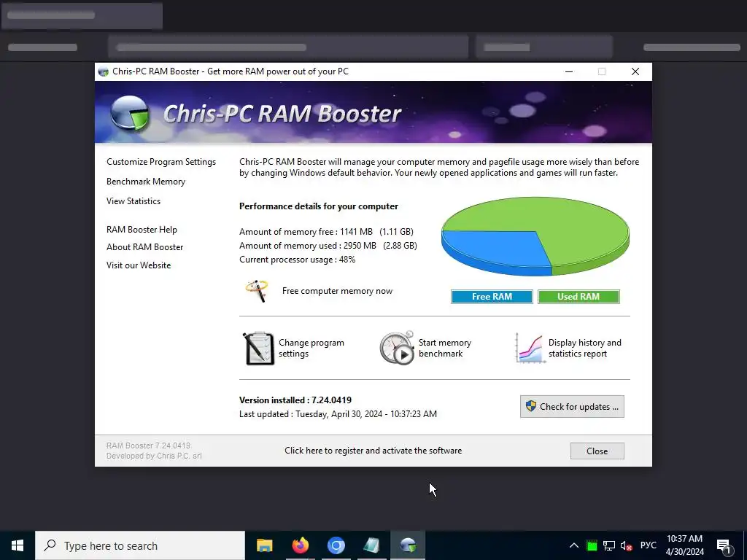This screenshot has height=560, width=747.
Task: Click the clipboard settings icon
Action: (x=259, y=348)
